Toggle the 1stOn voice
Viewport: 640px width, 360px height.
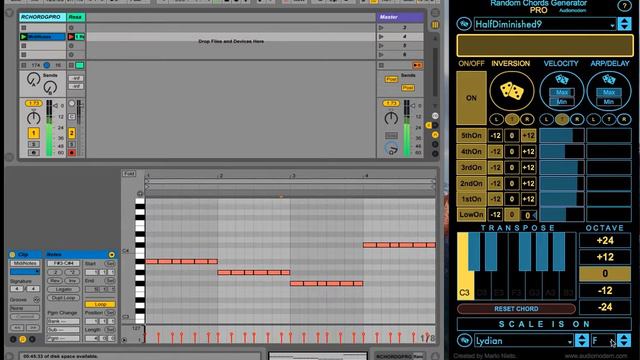[471, 199]
